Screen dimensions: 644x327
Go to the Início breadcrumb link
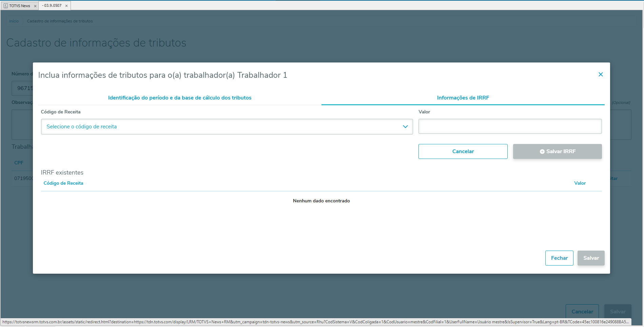pos(14,21)
